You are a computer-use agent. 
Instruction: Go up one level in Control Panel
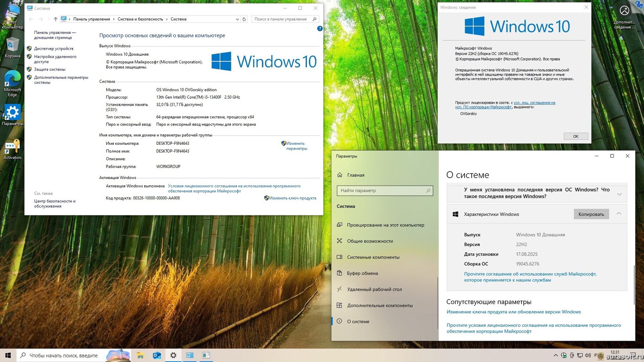55,19
